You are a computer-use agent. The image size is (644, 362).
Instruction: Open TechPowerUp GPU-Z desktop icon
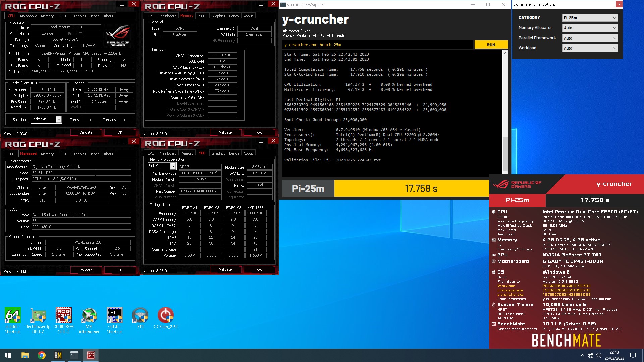(38, 320)
